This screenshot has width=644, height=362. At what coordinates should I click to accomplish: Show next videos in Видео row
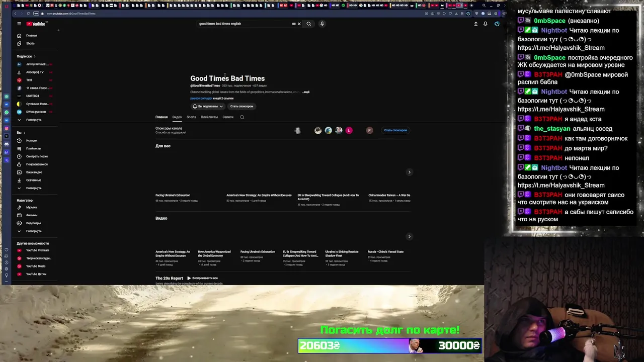point(410,237)
